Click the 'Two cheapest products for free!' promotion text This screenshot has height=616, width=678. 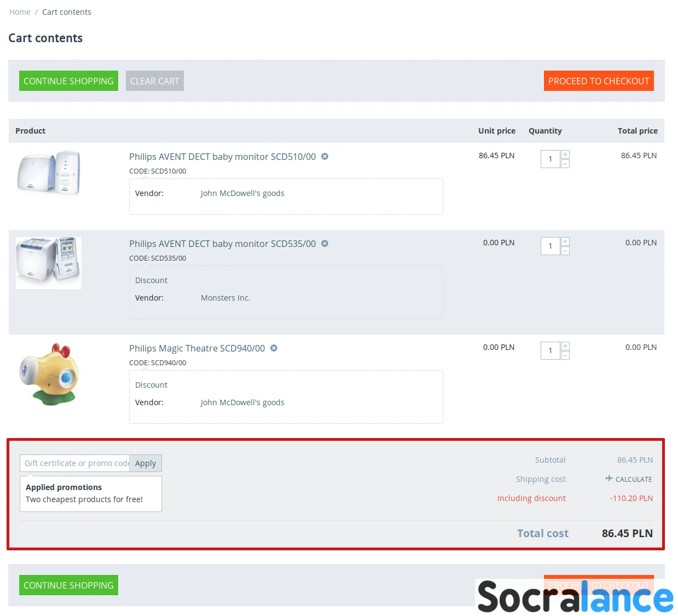[x=84, y=499]
